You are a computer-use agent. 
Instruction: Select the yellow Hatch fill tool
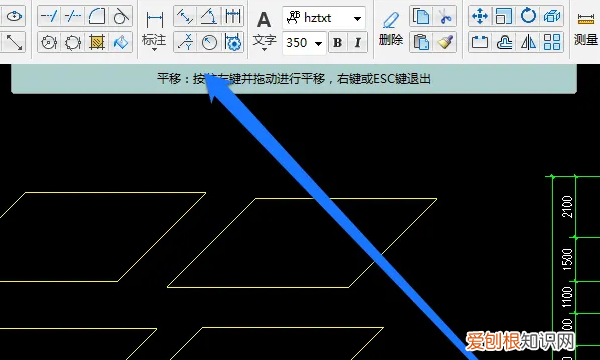[x=96, y=42]
